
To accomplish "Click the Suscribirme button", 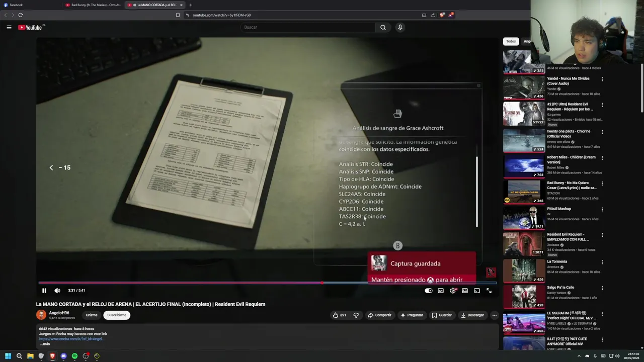I will click(117, 315).
